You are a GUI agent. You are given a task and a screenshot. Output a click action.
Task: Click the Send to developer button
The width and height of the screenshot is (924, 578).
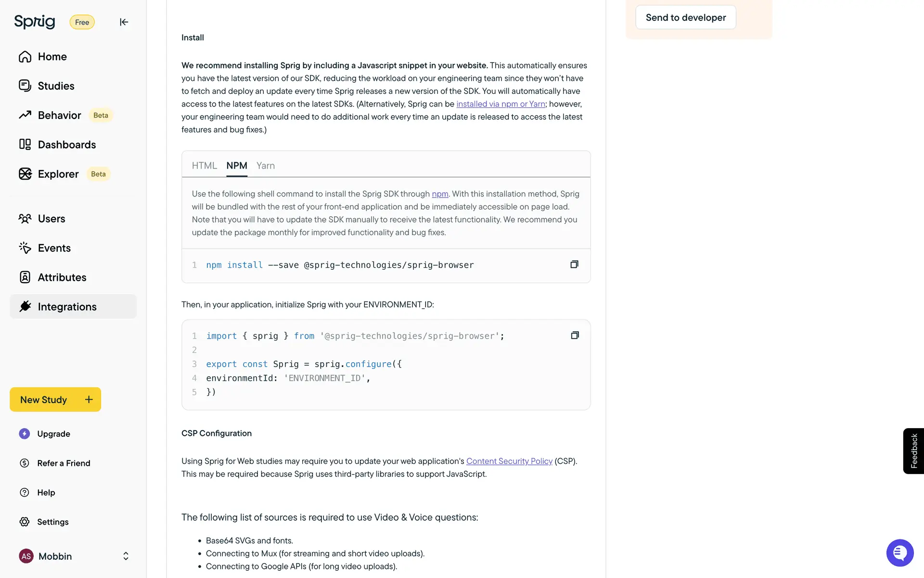point(685,18)
